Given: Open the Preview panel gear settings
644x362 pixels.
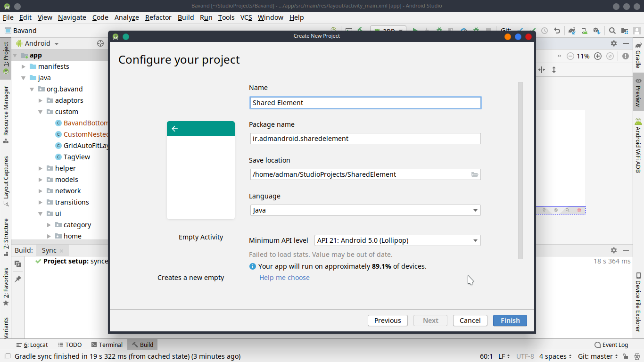Looking at the screenshot, I should pyautogui.click(x=614, y=43).
